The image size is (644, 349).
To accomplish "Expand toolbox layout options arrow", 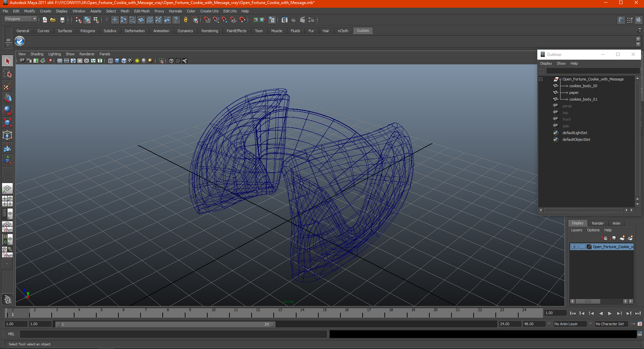I will [x=7, y=264].
